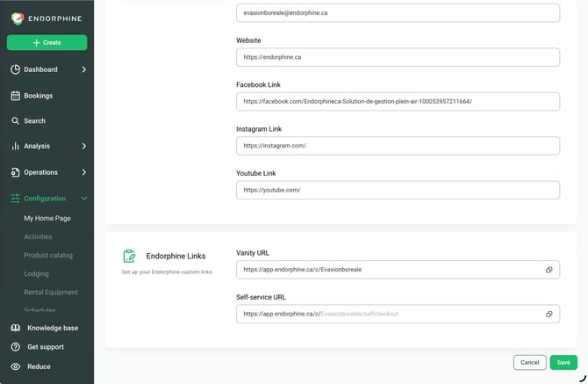Copy the Vanity URL with the copy icon
The image size is (588, 384).
[549, 270]
